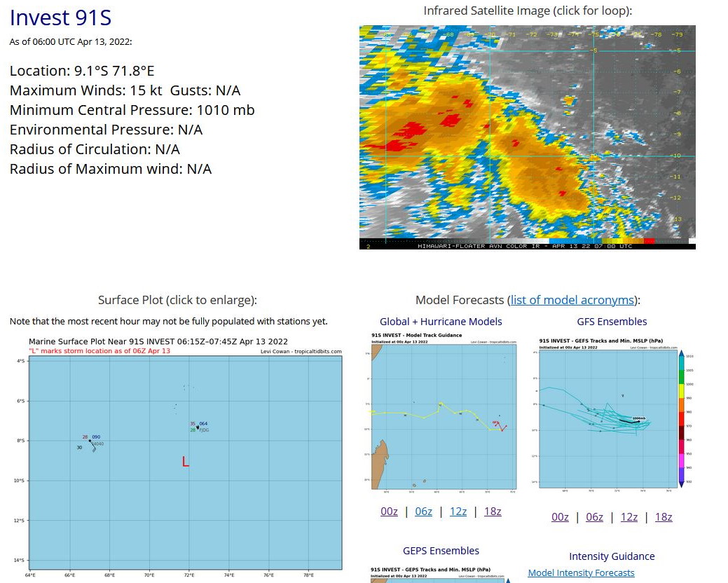Open the Model Intensity Forecasts link

click(x=581, y=572)
